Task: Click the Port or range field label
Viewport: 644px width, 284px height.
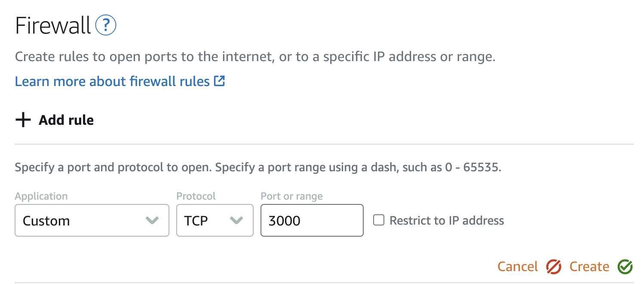Action: (x=291, y=196)
